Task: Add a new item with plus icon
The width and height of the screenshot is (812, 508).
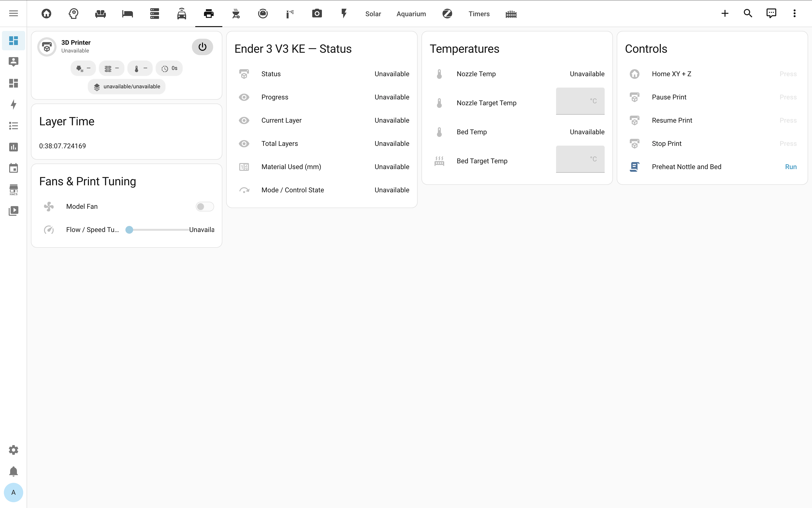Action: pyautogui.click(x=725, y=14)
